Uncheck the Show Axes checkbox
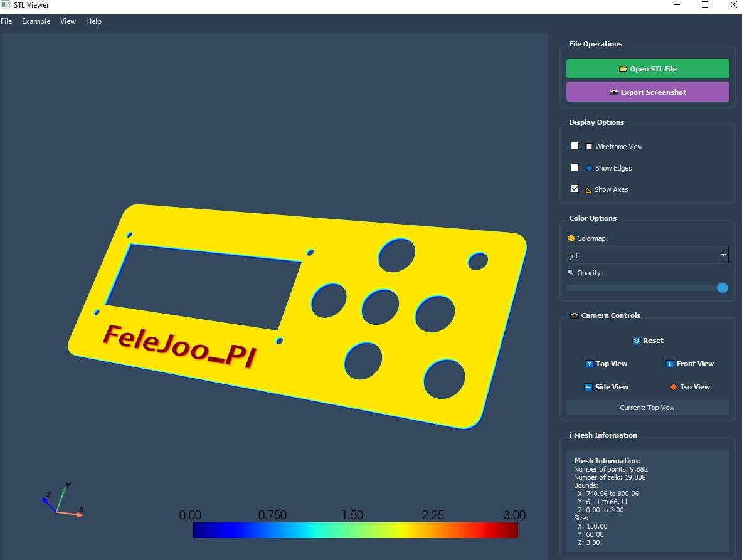The width and height of the screenshot is (742, 560). (575, 188)
